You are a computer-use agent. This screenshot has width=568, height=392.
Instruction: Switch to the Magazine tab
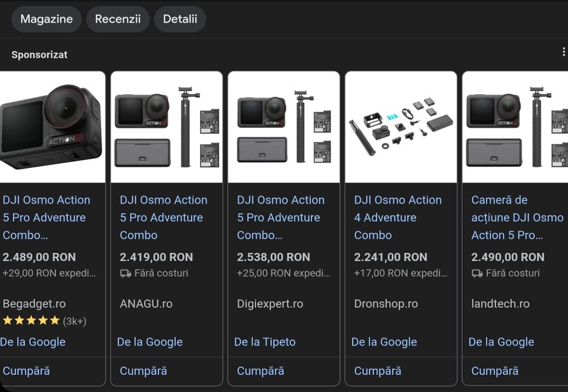point(47,19)
